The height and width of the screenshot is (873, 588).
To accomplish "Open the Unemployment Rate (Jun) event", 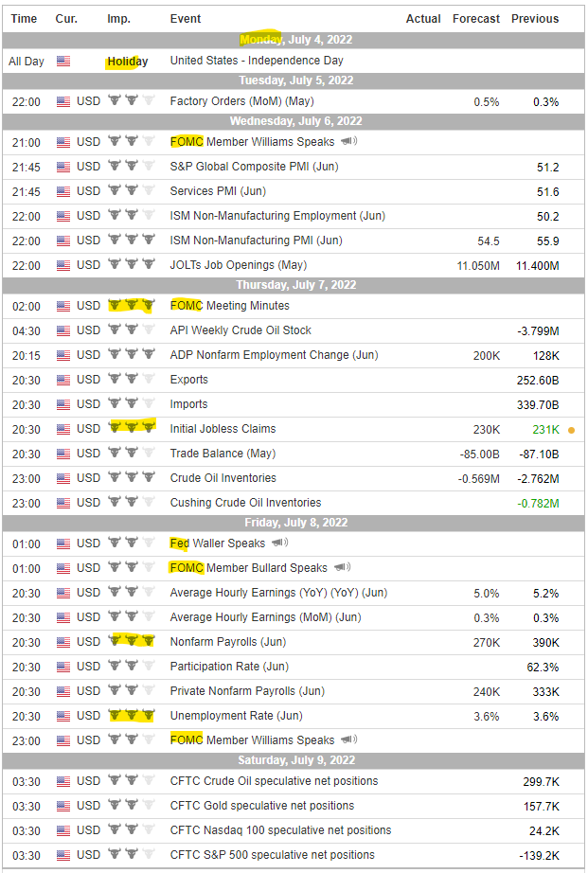I will (236, 716).
